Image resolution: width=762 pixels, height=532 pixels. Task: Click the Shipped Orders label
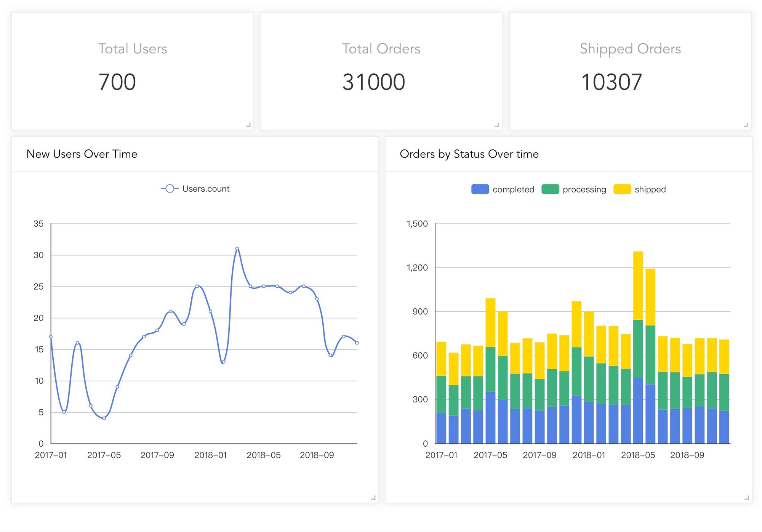(630, 49)
